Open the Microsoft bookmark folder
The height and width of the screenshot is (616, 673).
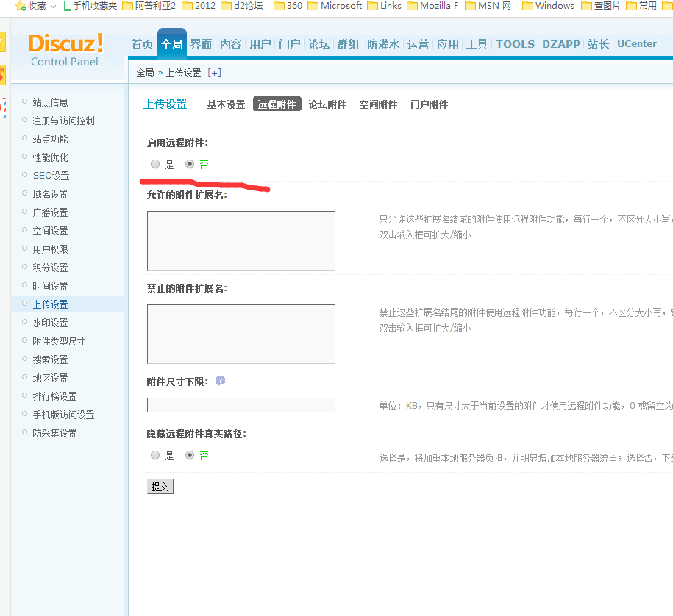pos(335,6)
